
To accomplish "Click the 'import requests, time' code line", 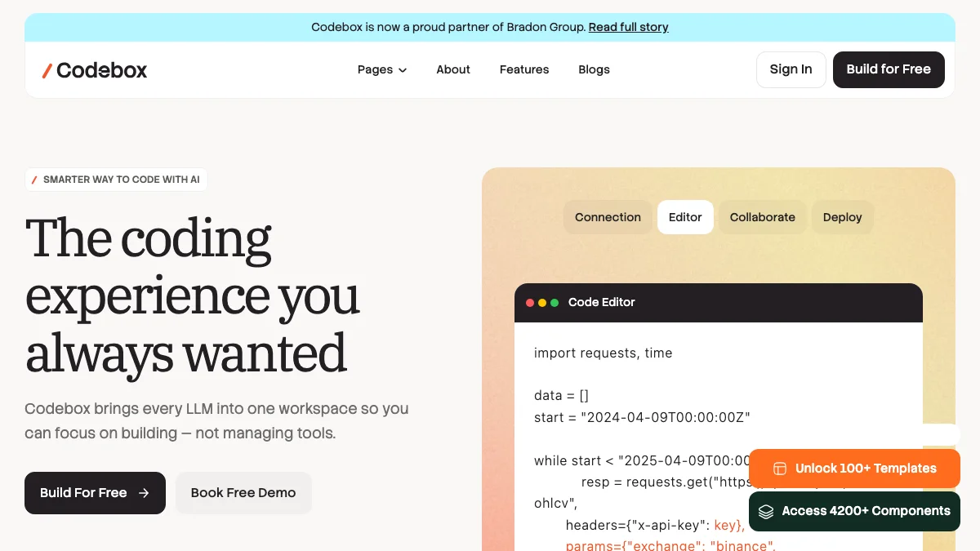I will pyautogui.click(x=604, y=353).
